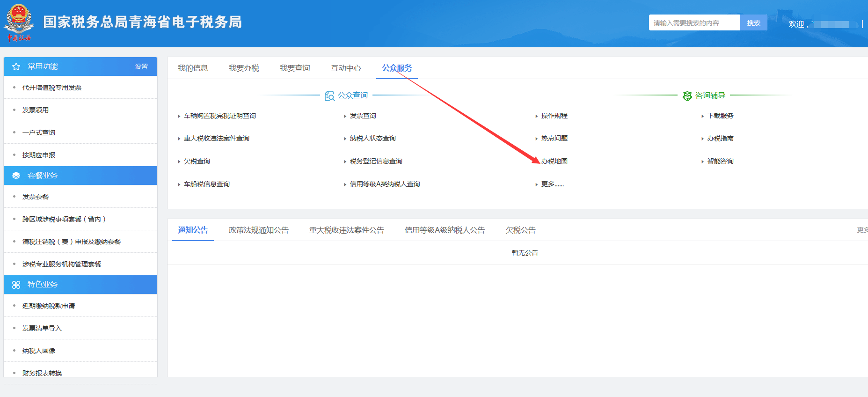Open the 政策法规通知公告 tab
Screen dimensions: 868x397
(x=259, y=230)
